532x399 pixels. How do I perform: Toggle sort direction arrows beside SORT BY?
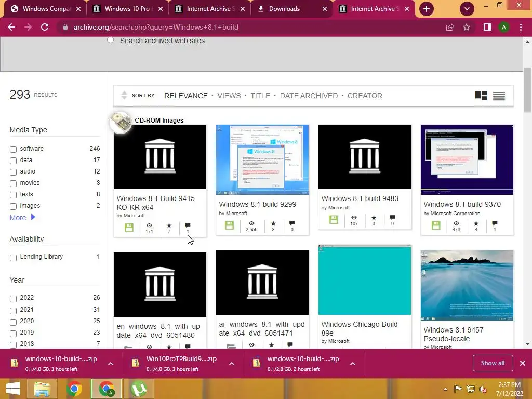coord(124,96)
